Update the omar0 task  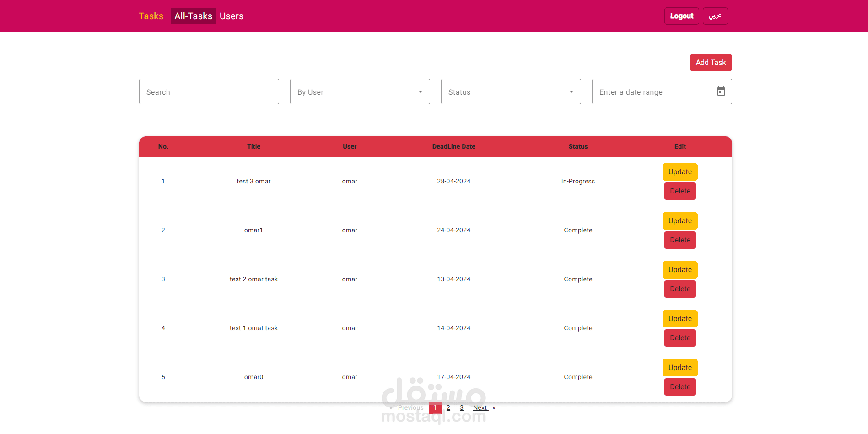(x=680, y=368)
